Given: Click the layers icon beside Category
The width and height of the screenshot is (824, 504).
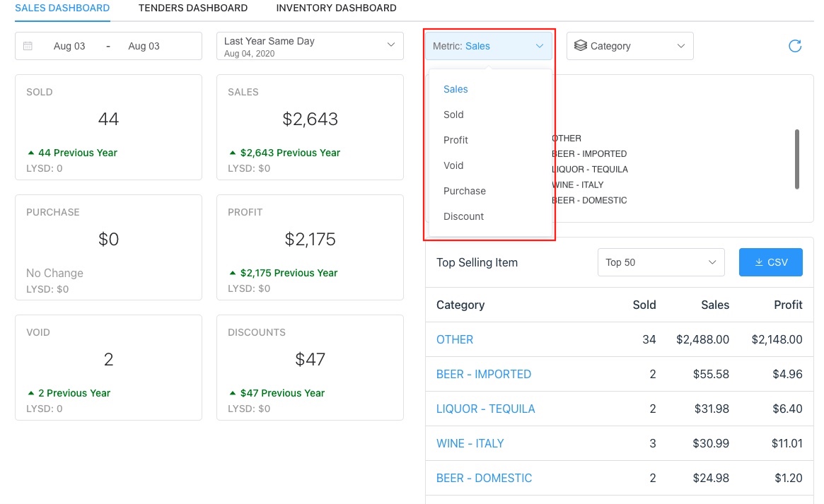Looking at the screenshot, I should click(x=580, y=46).
